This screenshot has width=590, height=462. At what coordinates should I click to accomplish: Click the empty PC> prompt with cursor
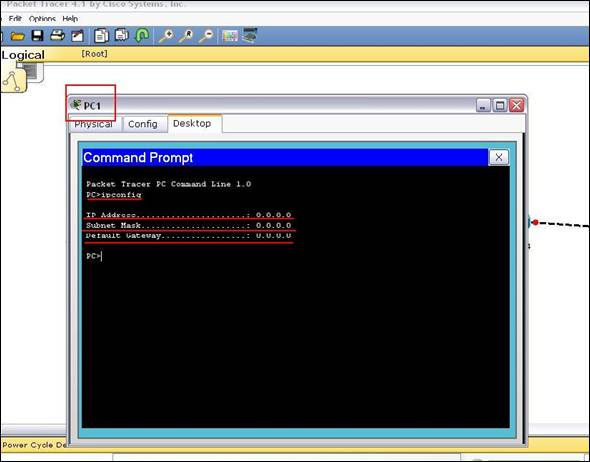point(94,256)
